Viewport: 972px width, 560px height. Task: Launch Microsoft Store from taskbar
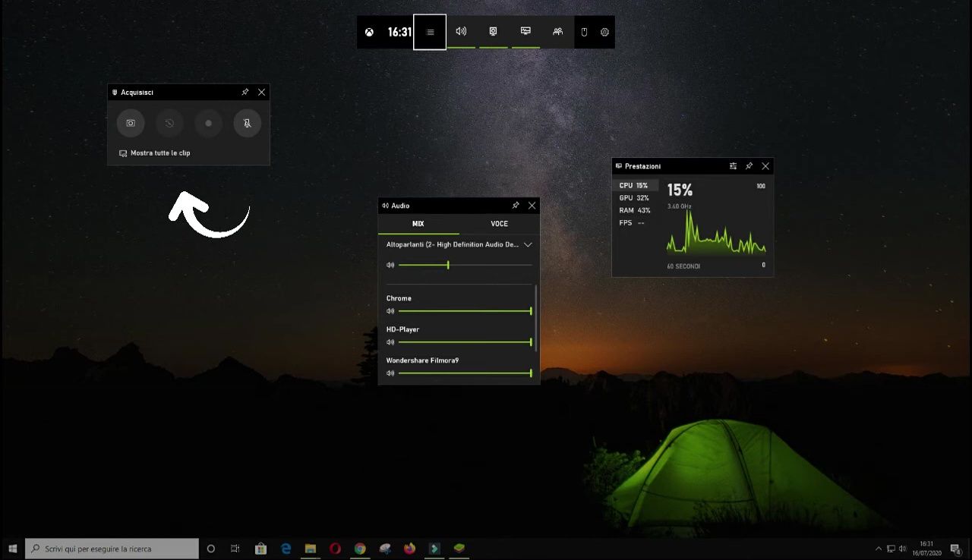coord(260,549)
